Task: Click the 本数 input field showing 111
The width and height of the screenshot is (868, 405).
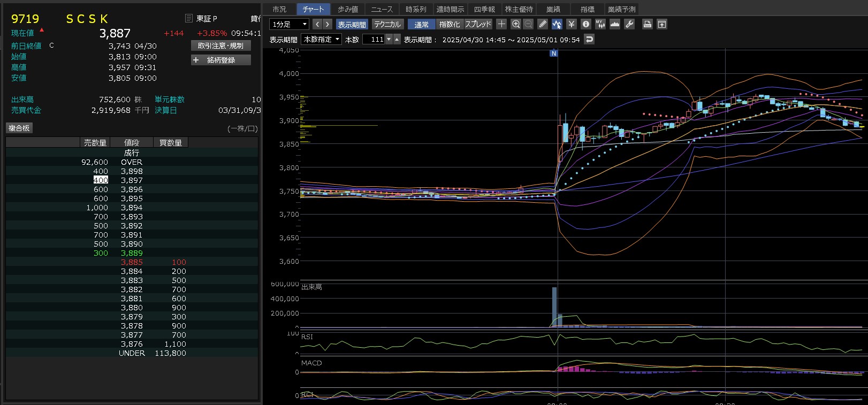Action: [374, 39]
